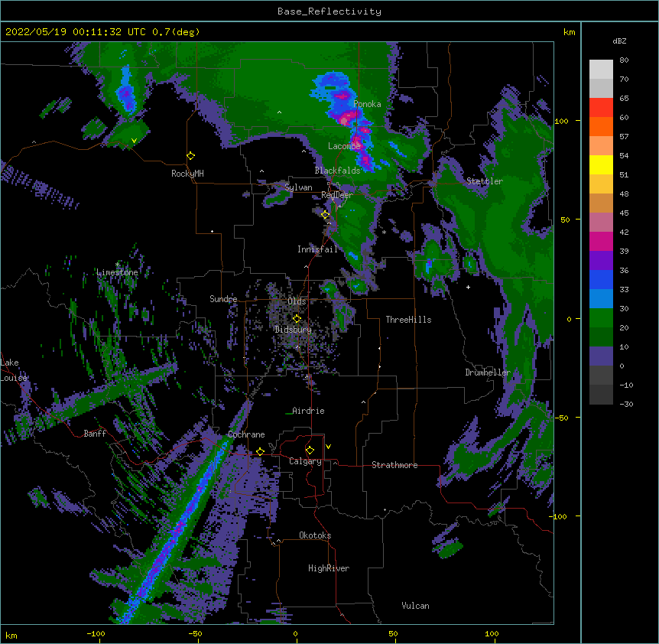Pick the red 65 dBZ legend swatch
Viewport: 659px width, 644px height.
coord(601,107)
